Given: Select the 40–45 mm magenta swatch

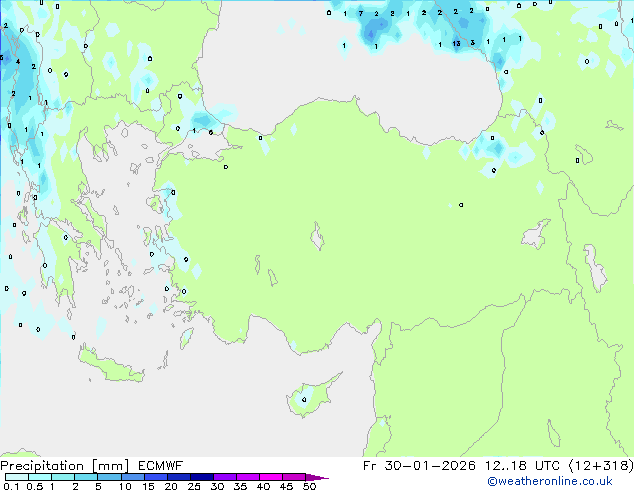Looking at the screenshot, I should 271,477.
